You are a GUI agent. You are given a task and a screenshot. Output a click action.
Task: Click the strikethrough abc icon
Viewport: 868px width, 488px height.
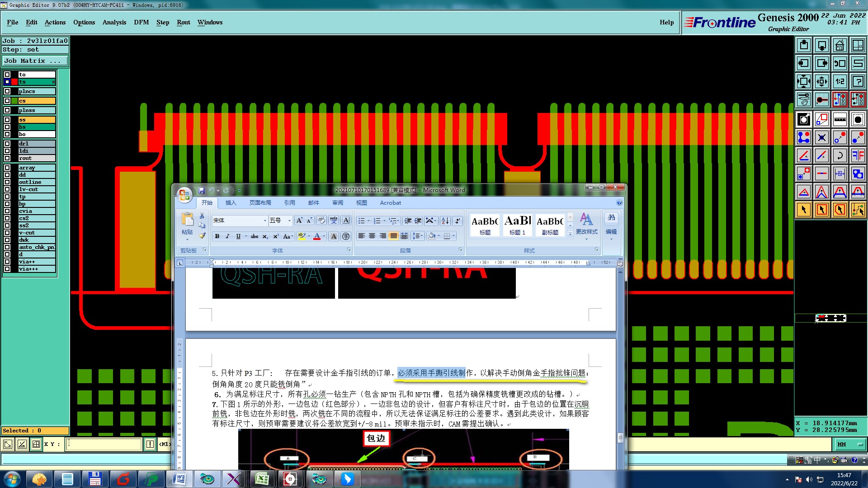tap(255, 236)
